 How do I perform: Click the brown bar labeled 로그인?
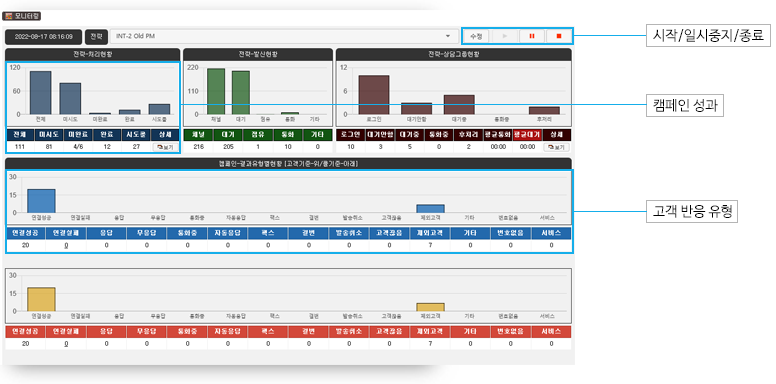(x=374, y=95)
